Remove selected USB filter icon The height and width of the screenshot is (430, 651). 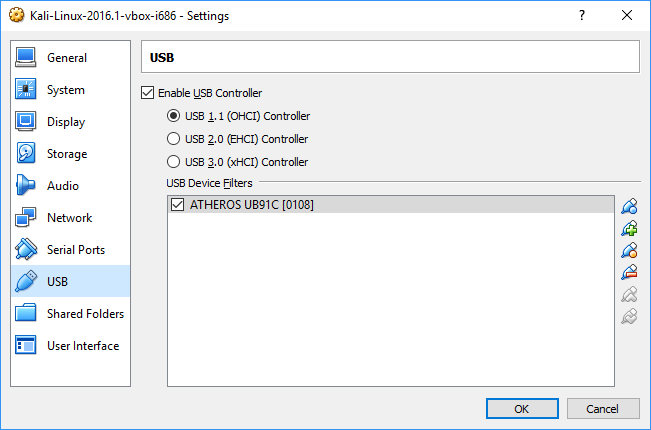pyautogui.click(x=629, y=272)
